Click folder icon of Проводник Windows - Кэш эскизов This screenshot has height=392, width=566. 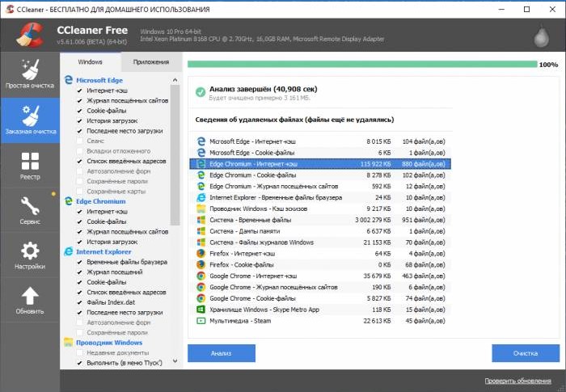click(201, 209)
